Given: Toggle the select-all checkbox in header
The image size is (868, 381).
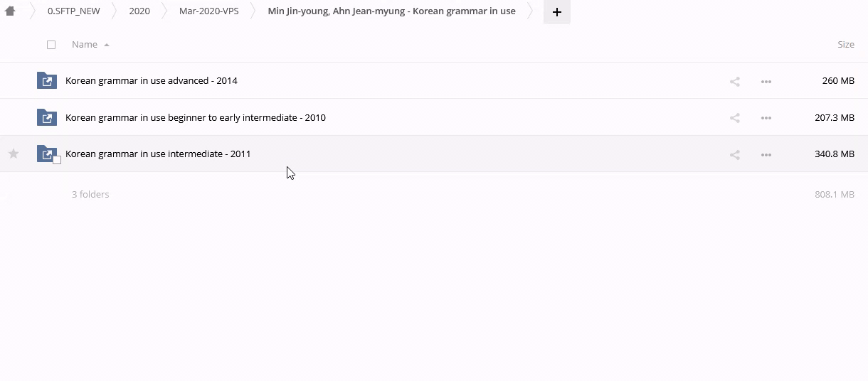Looking at the screenshot, I should click(x=51, y=45).
